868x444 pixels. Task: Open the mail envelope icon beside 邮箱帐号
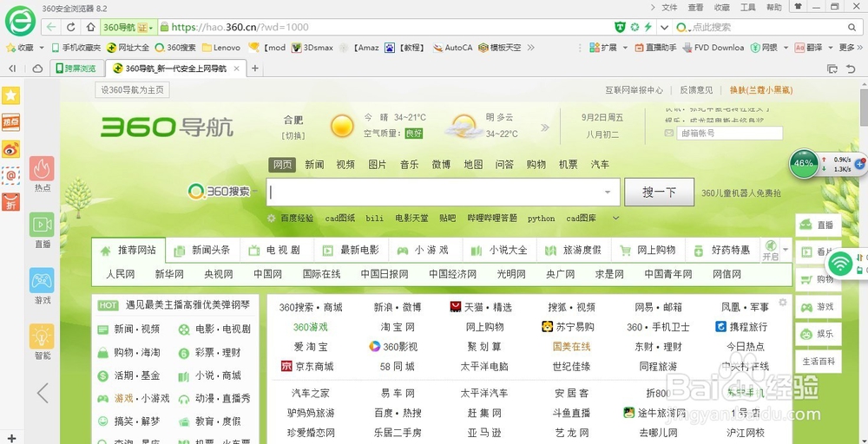tap(669, 134)
